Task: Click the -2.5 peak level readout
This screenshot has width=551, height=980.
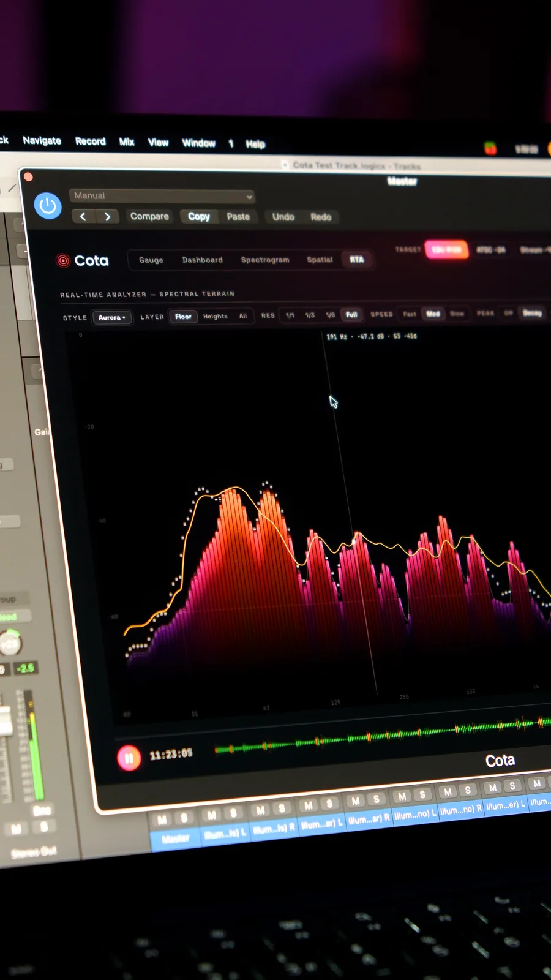Action: pos(26,668)
